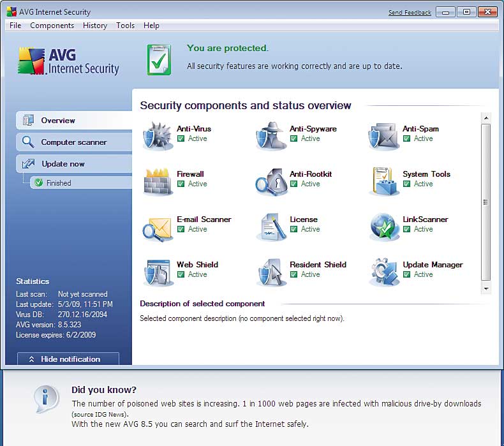Click the Web Shield Active checkbox

[181, 274]
